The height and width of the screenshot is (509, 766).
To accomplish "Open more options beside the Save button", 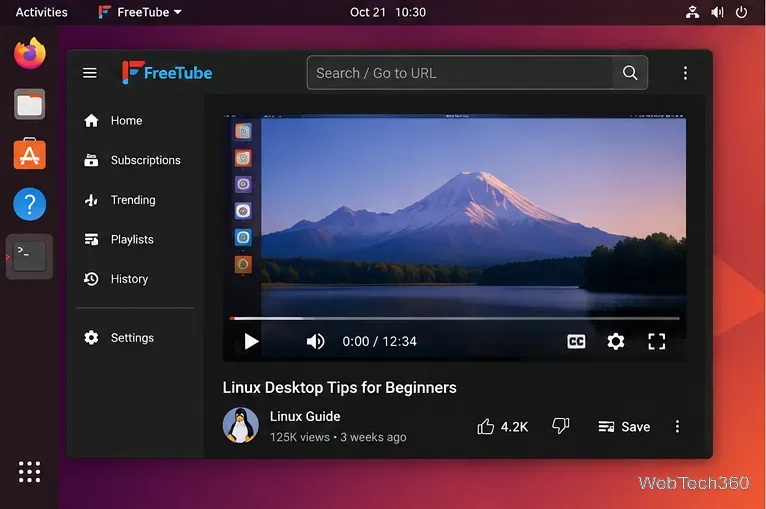I will pyautogui.click(x=677, y=426).
